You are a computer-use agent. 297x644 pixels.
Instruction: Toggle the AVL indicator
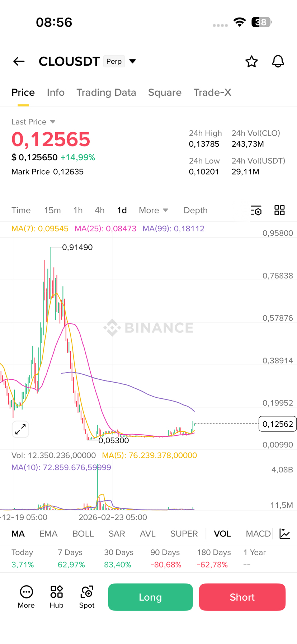[x=147, y=534]
